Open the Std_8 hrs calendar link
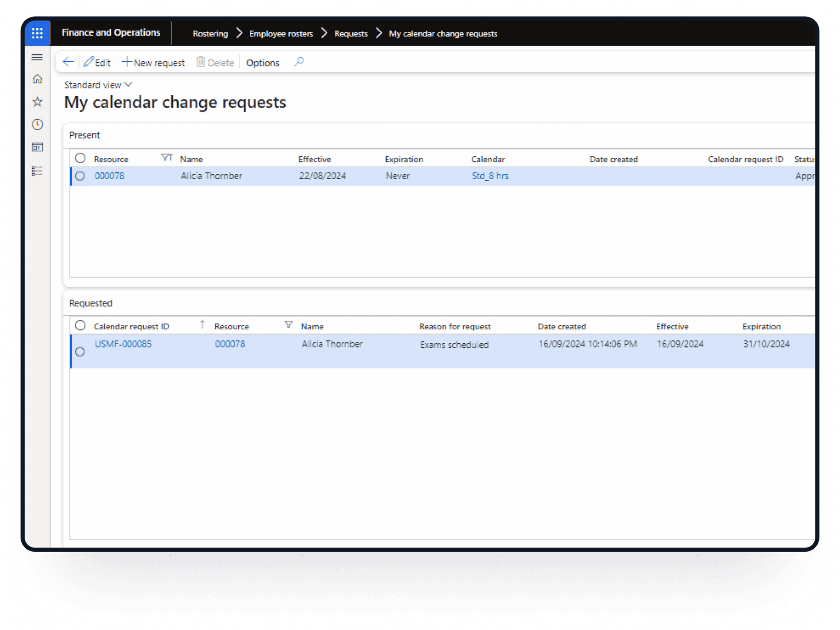840x630 pixels. (490, 176)
